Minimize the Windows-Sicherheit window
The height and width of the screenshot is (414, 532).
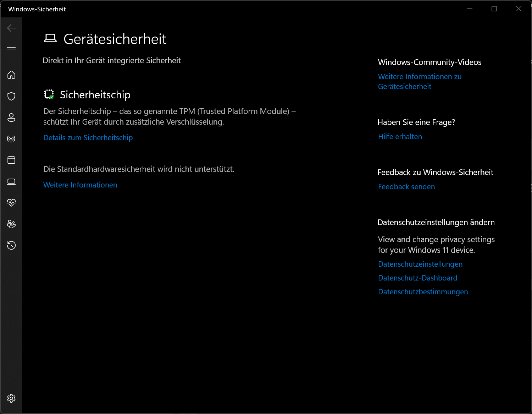pyautogui.click(x=470, y=9)
